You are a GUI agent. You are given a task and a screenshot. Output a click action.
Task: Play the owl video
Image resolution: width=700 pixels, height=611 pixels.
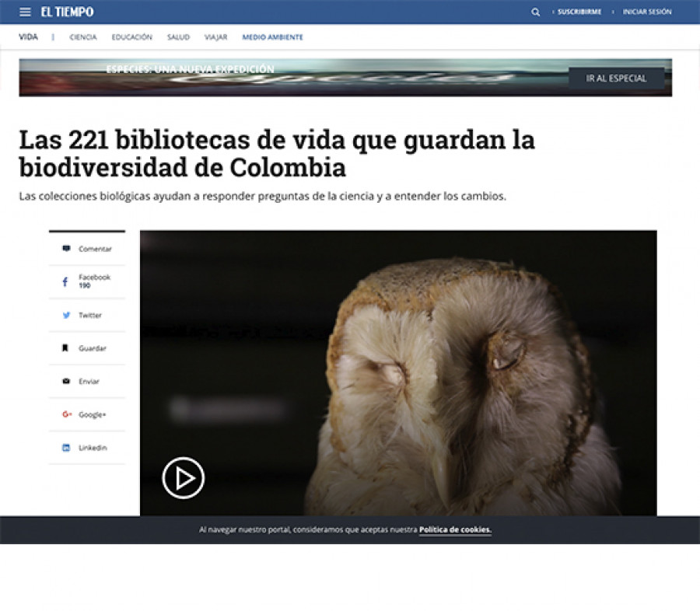tap(184, 478)
